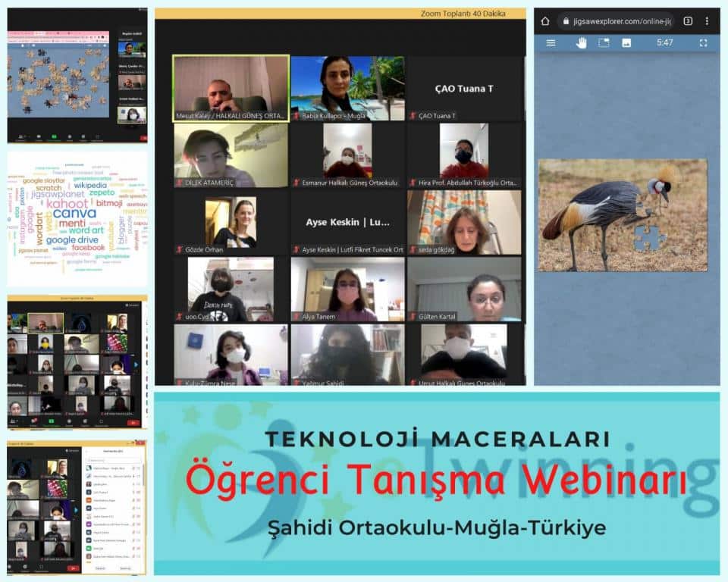
Task: Click muted mic icon beside DİLEK ATAMERİÇ
Action: coord(179,183)
